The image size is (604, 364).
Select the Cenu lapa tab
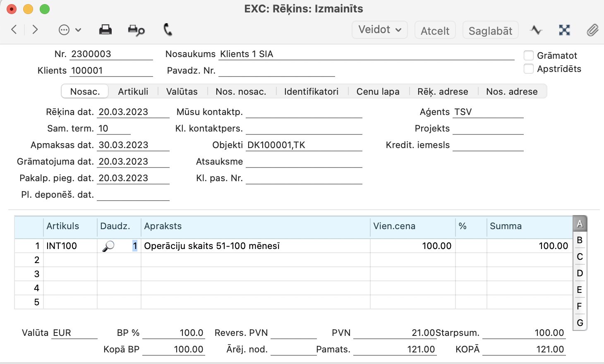pyautogui.click(x=378, y=91)
